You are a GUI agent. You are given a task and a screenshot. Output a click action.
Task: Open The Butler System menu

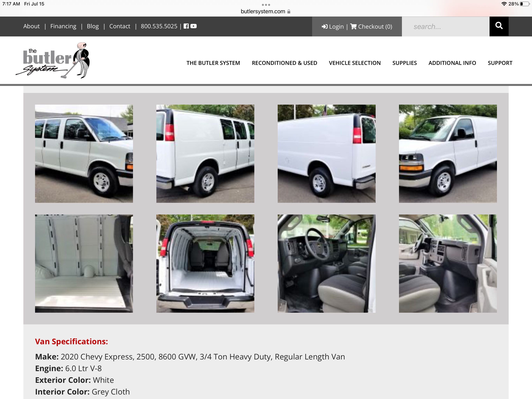pyautogui.click(x=213, y=63)
